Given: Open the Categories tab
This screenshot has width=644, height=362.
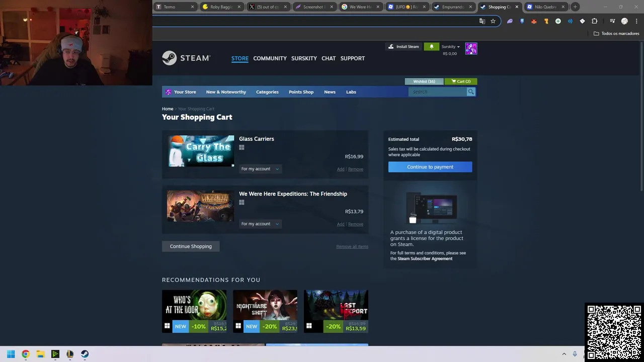Looking at the screenshot, I should point(267,92).
